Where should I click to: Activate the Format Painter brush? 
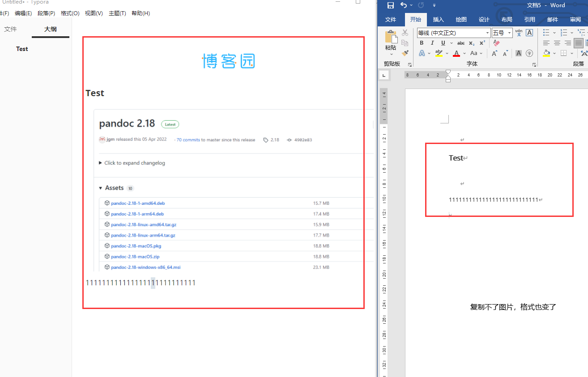(405, 53)
